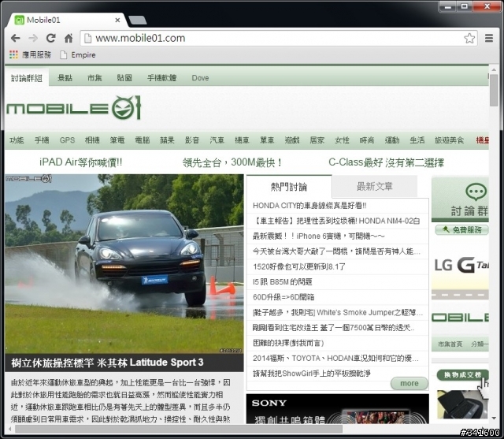
Task: Reload the page with refresh icon
Action: point(50,39)
